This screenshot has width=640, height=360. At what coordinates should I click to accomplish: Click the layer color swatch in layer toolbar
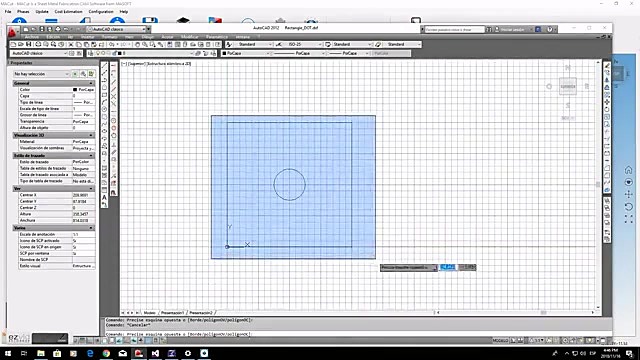click(x=120, y=53)
